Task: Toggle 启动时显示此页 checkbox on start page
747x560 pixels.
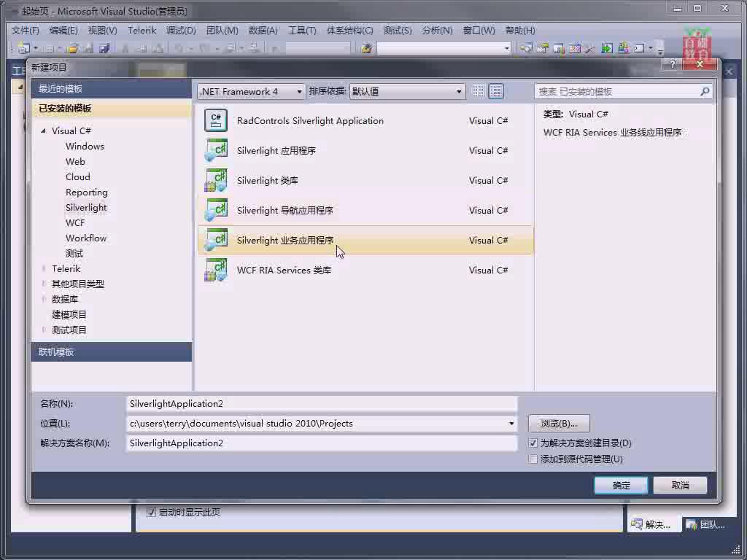Action: pos(151,513)
